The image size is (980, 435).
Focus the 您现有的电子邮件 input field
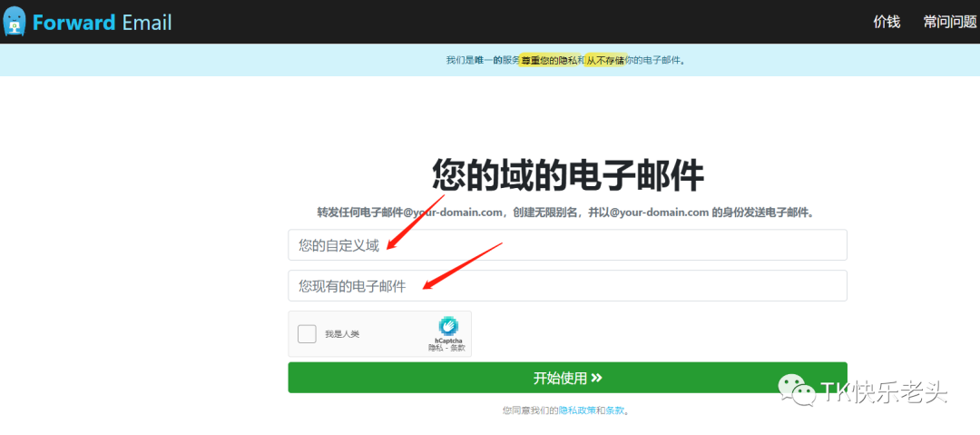pos(567,286)
